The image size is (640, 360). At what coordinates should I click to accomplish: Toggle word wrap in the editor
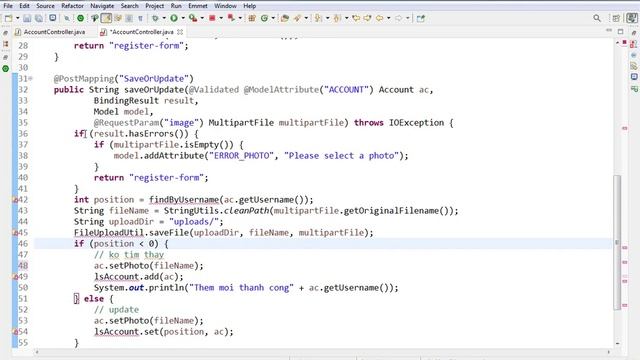coord(118,18)
